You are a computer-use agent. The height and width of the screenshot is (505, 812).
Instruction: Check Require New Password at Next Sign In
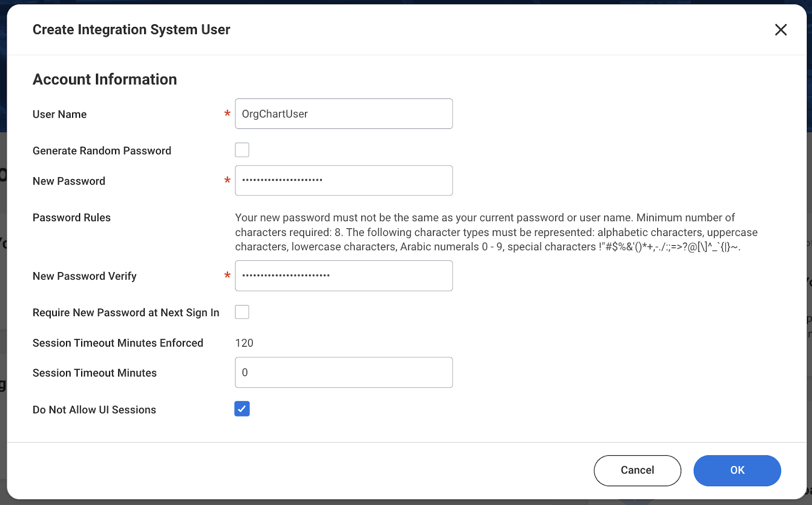(242, 312)
